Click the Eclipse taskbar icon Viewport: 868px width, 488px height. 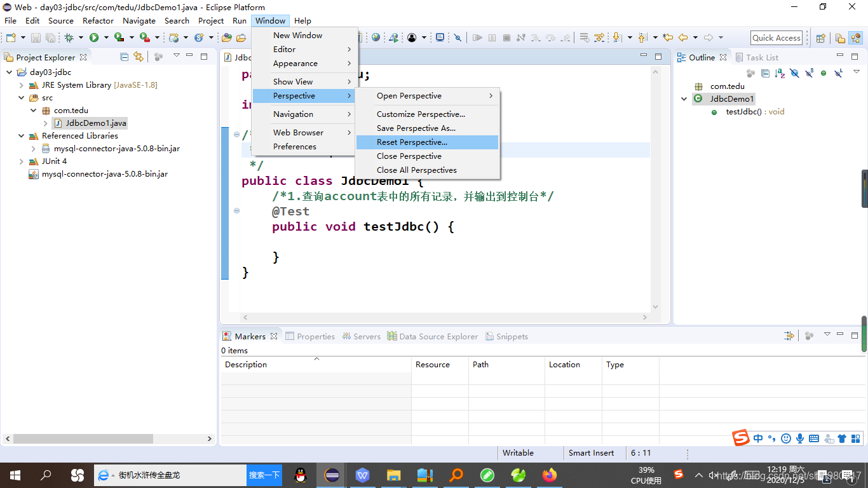coord(332,475)
